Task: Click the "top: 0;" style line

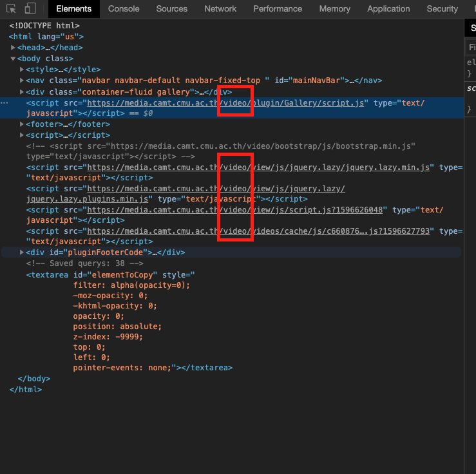Action: click(89, 347)
